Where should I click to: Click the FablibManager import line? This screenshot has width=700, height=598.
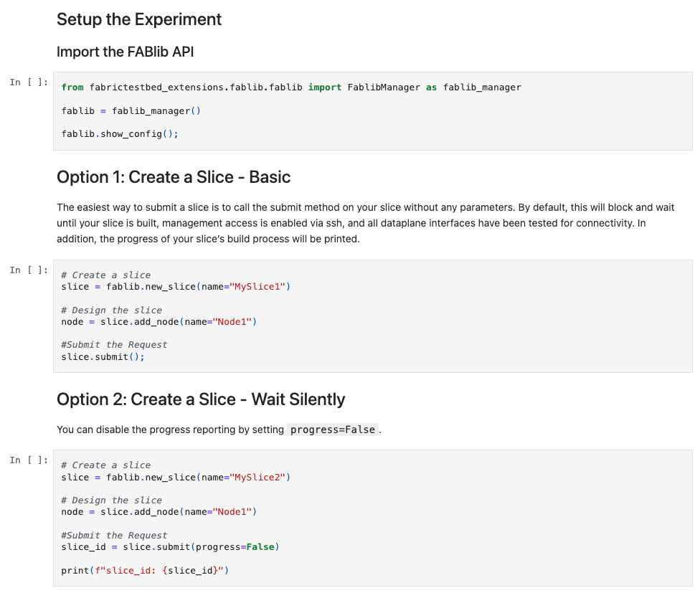(290, 87)
